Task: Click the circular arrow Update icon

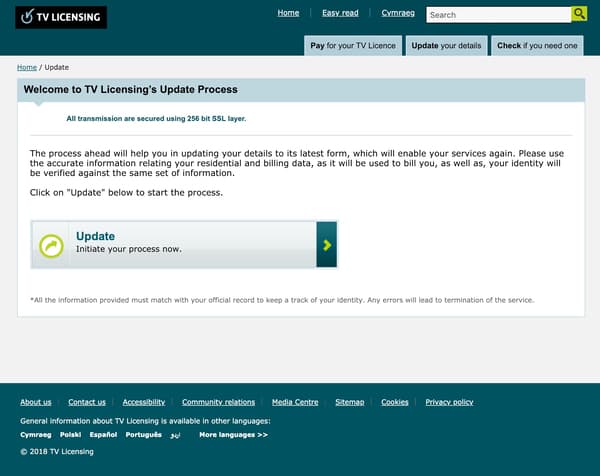Action: click(51, 246)
